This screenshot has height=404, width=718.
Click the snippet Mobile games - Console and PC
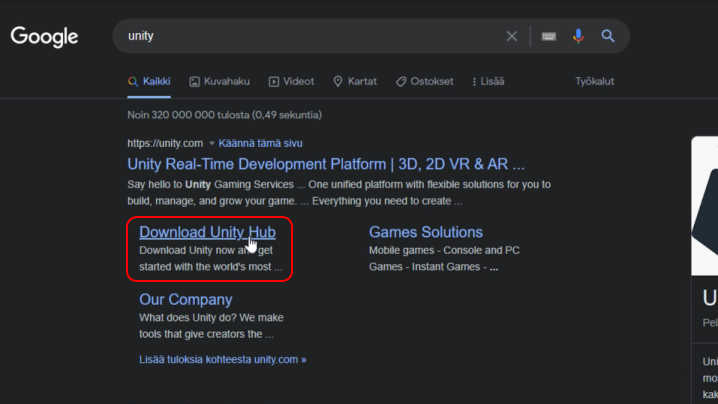[444, 258]
